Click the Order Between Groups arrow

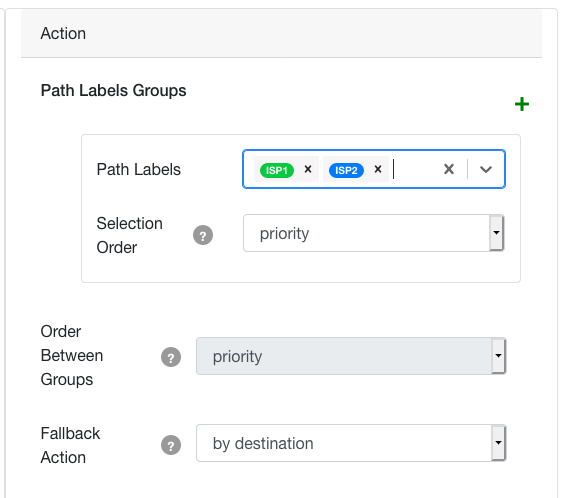498,355
